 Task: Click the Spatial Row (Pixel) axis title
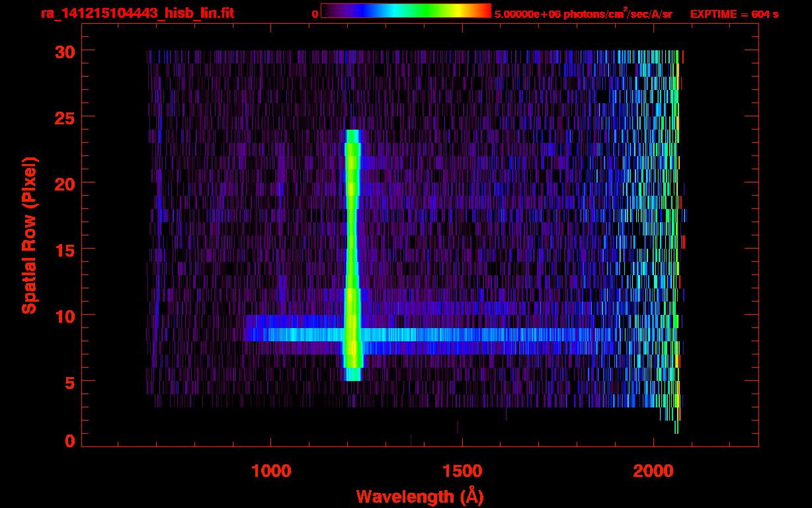[28, 235]
